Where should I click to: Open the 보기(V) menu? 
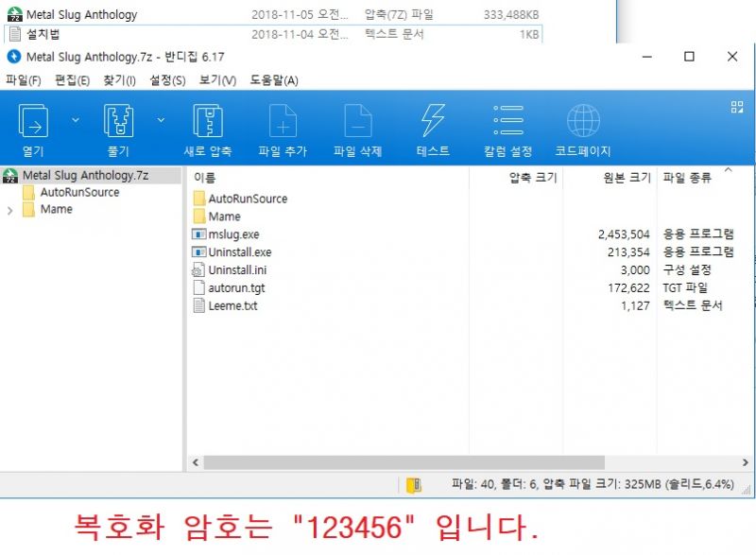pos(217,80)
